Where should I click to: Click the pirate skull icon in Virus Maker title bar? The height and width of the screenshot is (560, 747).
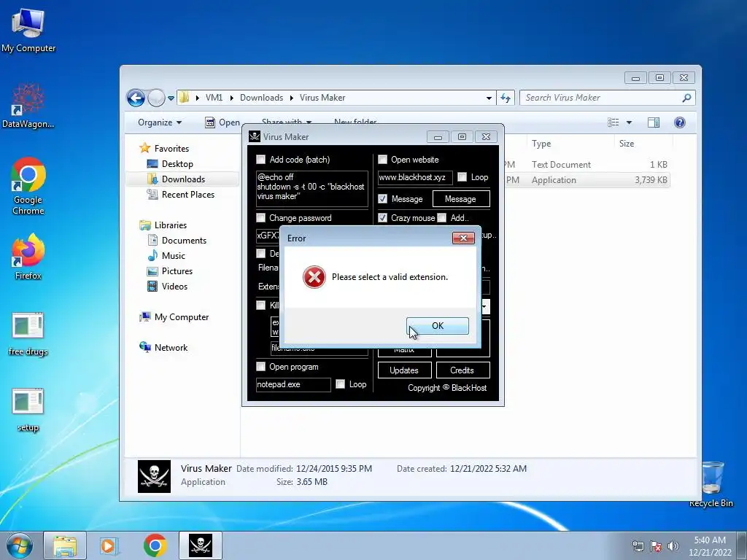click(255, 136)
